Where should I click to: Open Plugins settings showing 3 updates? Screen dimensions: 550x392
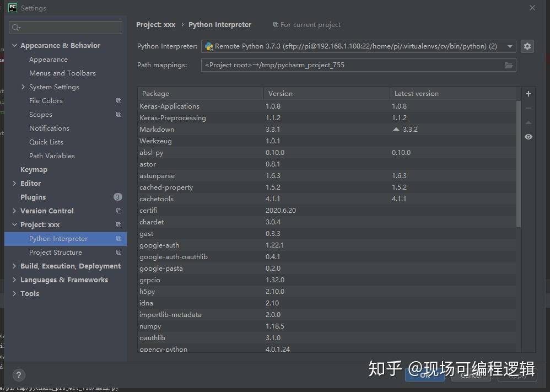pyautogui.click(x=33, y=197)
